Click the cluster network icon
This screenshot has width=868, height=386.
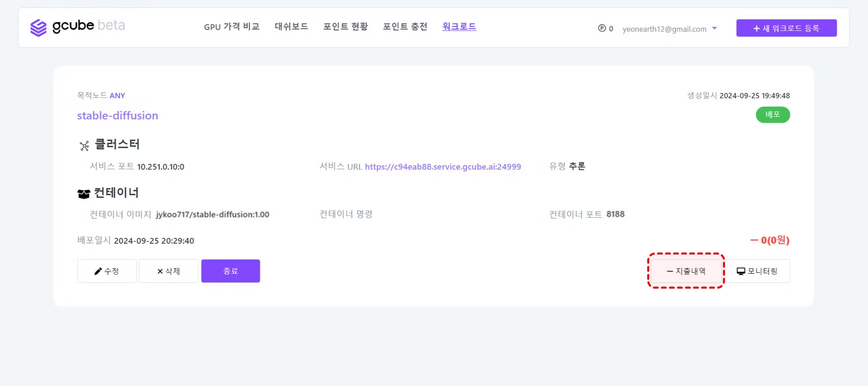tap(84, 146)
